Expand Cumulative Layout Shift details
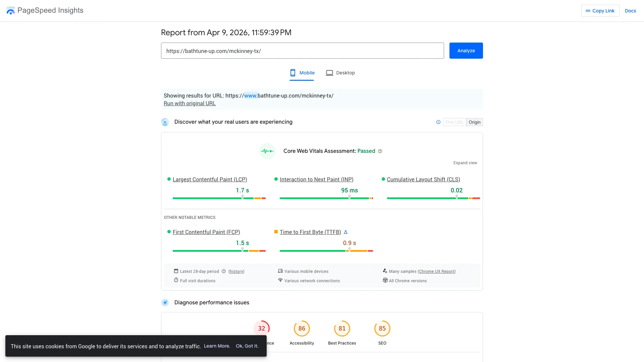The image size is (644, 362). coord(423,179)
